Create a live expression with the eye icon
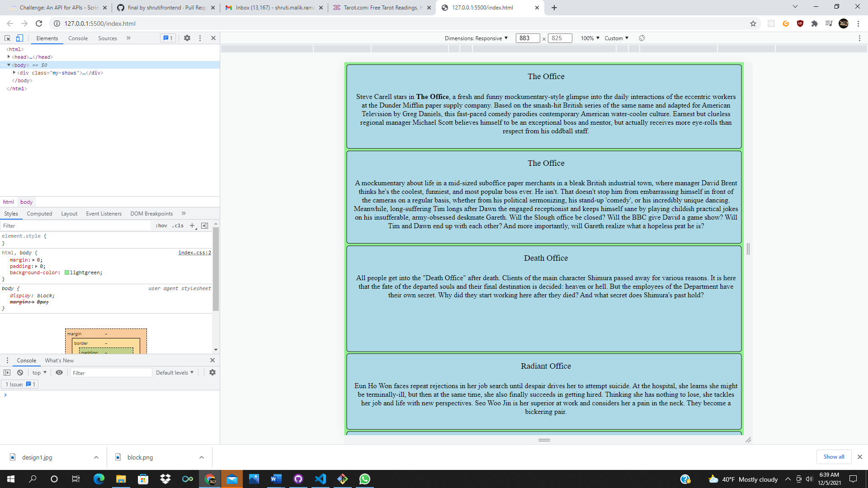Screen dimensions: 868x488 [59, 372]
